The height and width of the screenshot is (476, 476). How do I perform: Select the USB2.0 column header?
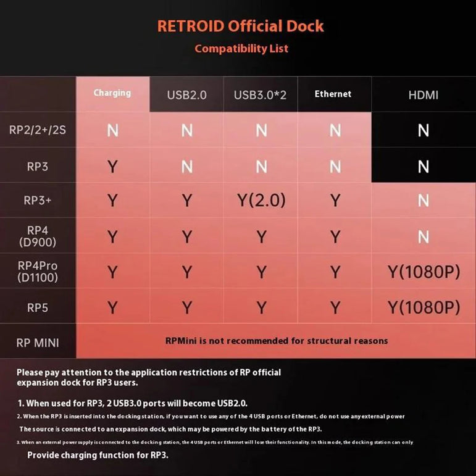point(186,95)
